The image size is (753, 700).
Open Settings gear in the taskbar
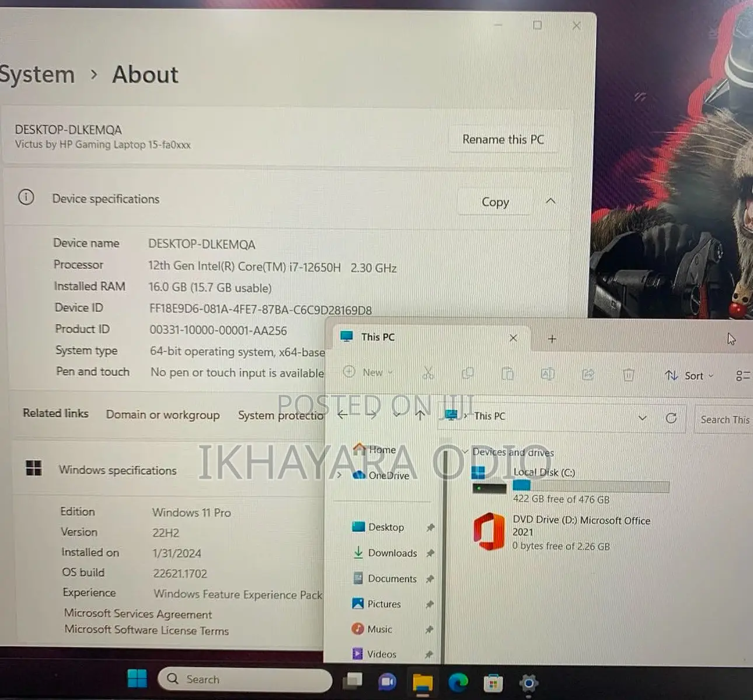(x=528, y=683)
